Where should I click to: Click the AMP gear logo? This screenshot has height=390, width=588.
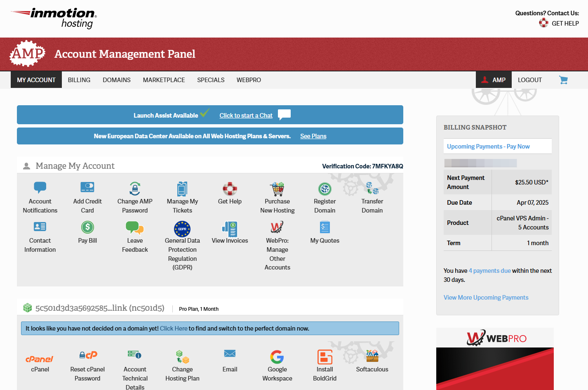(x=28, y=54)
